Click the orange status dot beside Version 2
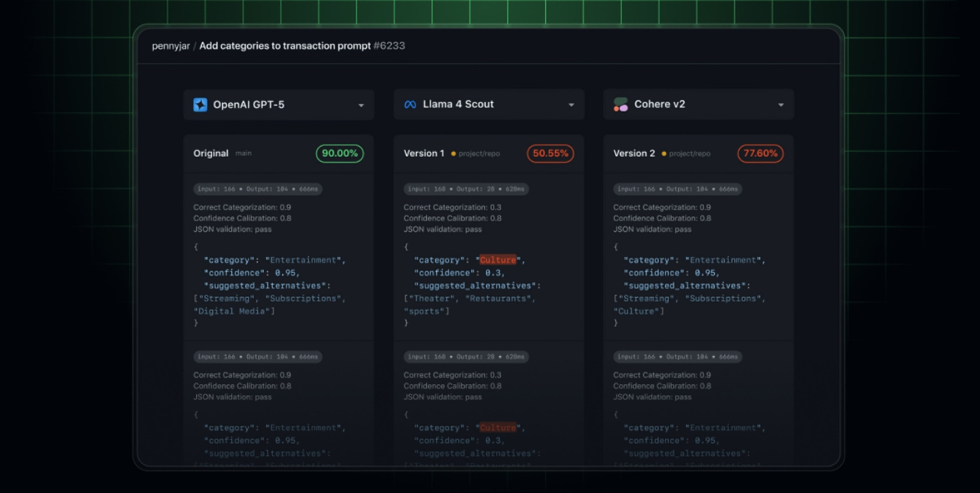The height and width of the screenshot is (493, 980). coord(664,154)
